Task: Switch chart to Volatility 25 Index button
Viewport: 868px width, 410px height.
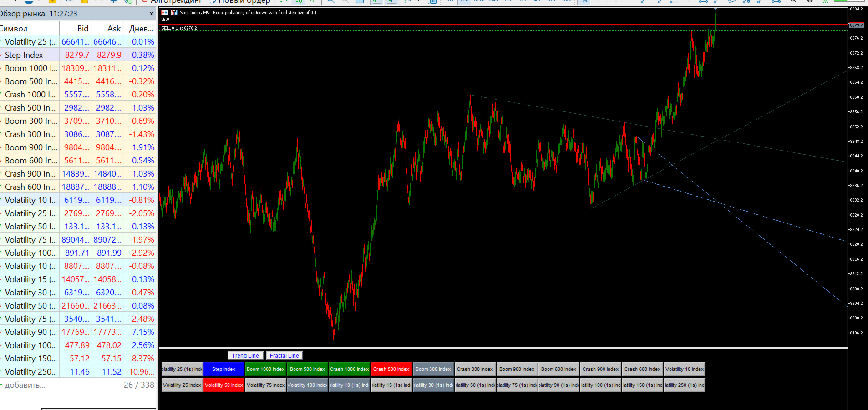Action: (182, 385)
